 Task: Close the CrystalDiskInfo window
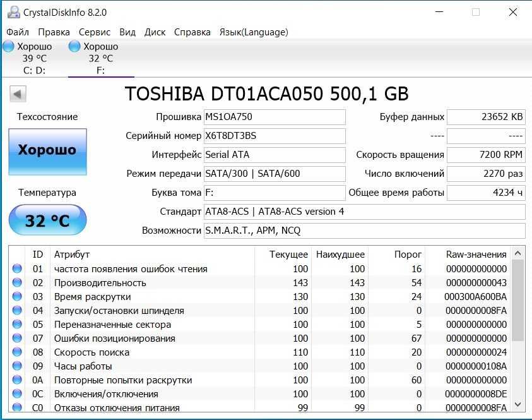513,12
